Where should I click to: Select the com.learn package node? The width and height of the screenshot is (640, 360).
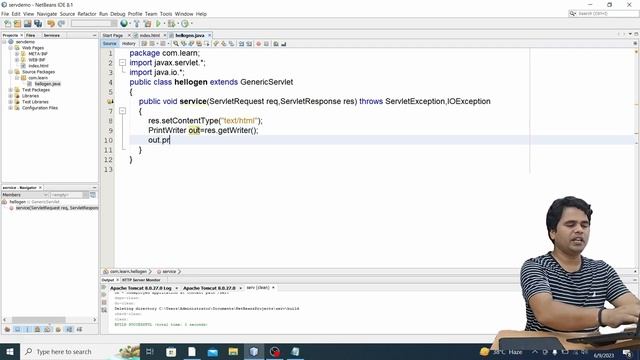[38, 78]
